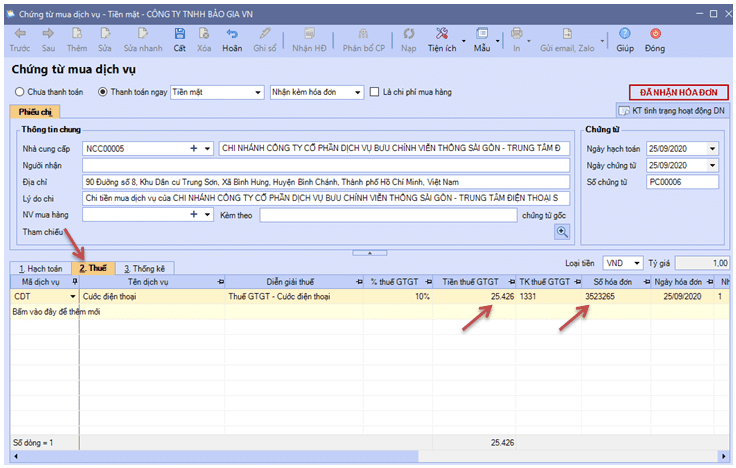Click the ĐÃ NHẬN HÓA ĐƠN button

click(x=678, y=93)
